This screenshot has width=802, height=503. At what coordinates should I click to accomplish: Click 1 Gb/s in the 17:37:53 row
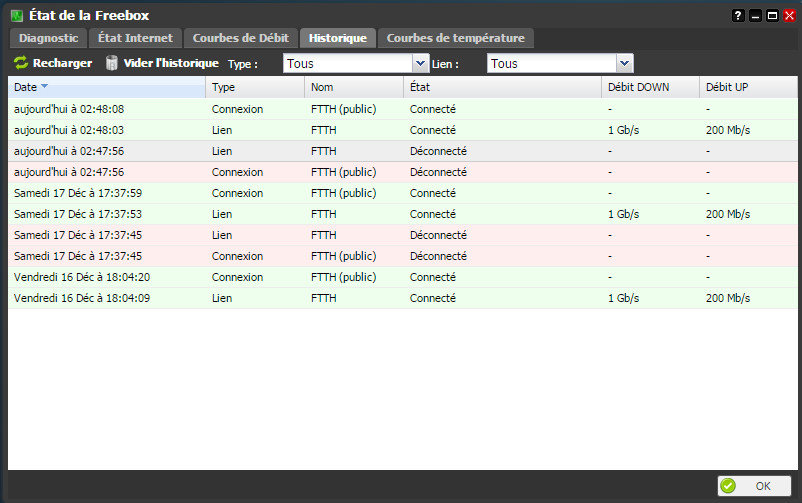pos(623,214)
